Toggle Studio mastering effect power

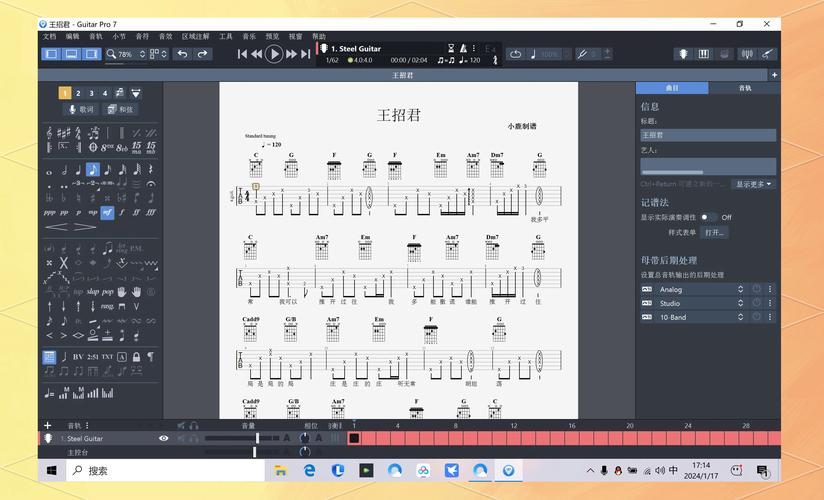point(756,303)
